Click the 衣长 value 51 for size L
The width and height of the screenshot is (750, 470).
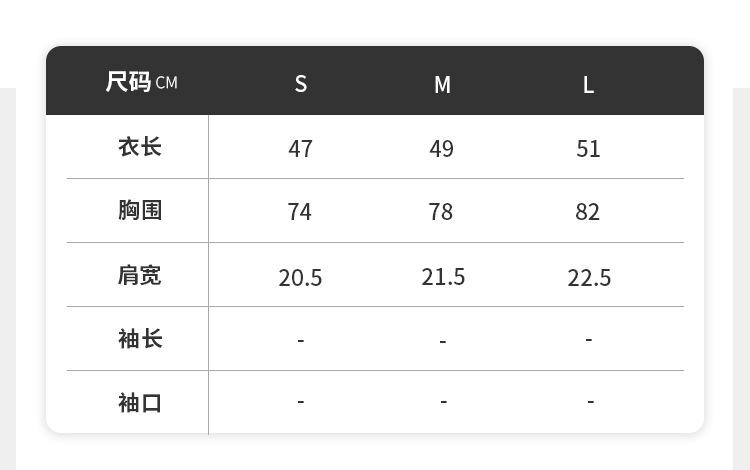point(588,149)
